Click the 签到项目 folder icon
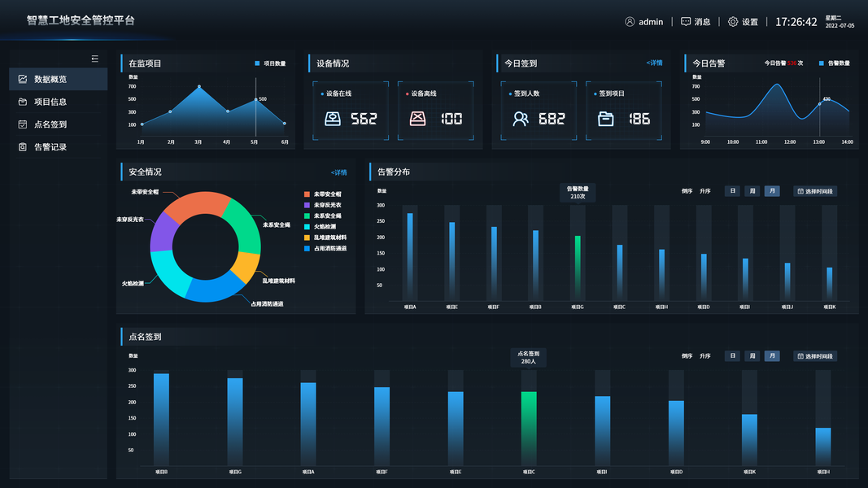The height and width of the screenshot is (488, 868). [x=605, y=119]
